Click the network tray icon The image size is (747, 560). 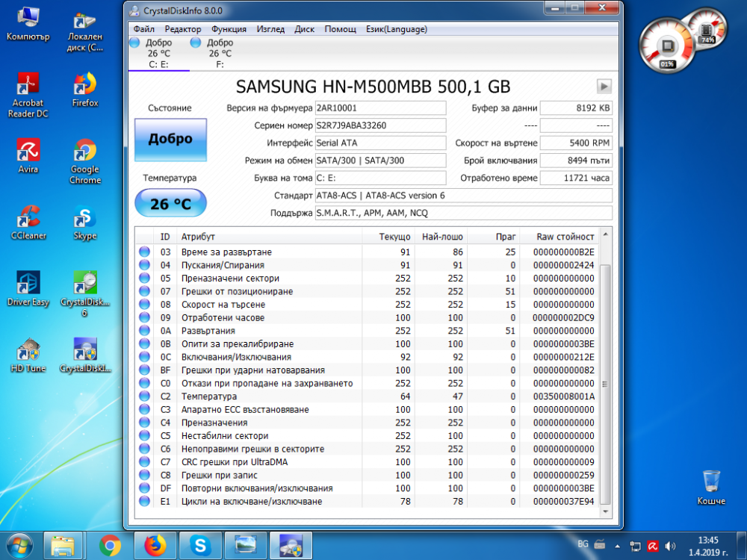coord(635,546)
